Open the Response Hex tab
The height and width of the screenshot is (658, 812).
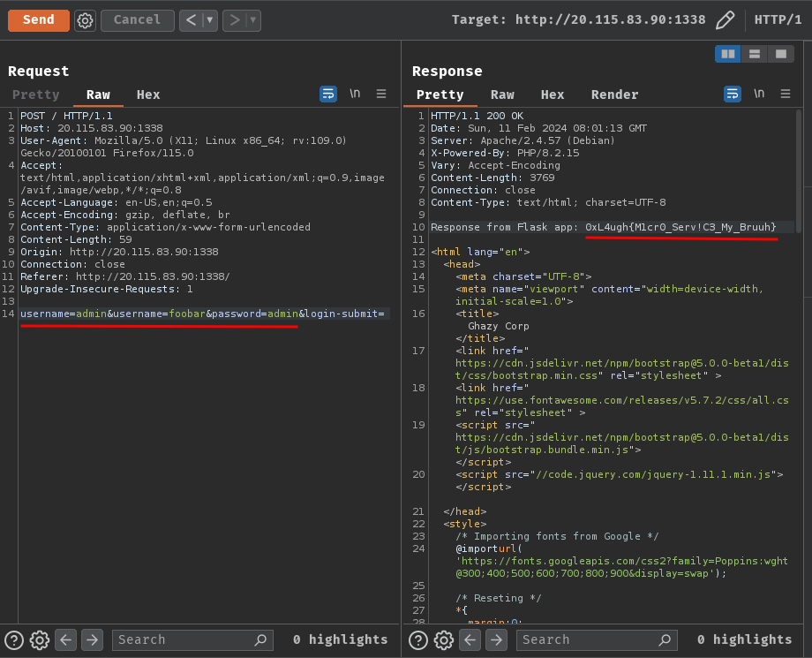point(553,95)
